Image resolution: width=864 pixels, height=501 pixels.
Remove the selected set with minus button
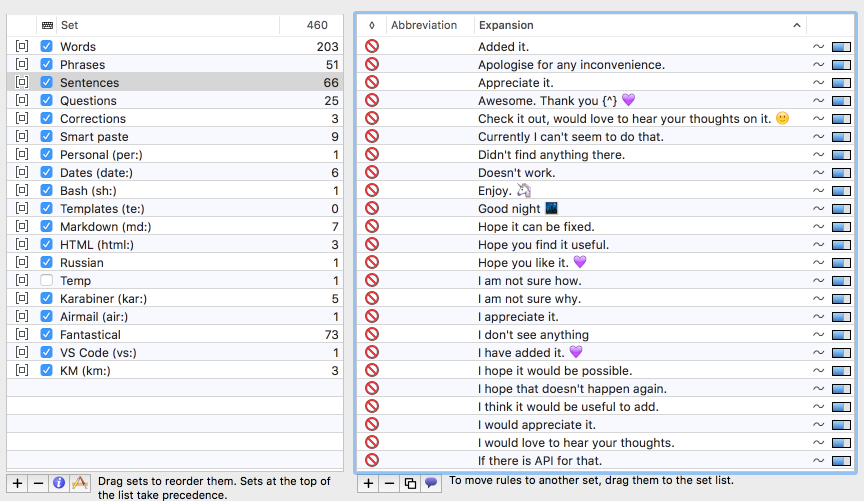click(x=38, y=483)
